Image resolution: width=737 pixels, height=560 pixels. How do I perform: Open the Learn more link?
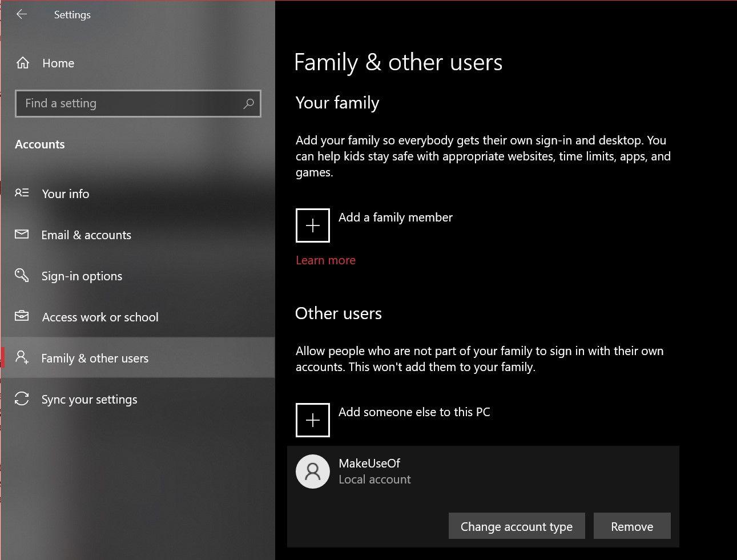coord(325,260)
